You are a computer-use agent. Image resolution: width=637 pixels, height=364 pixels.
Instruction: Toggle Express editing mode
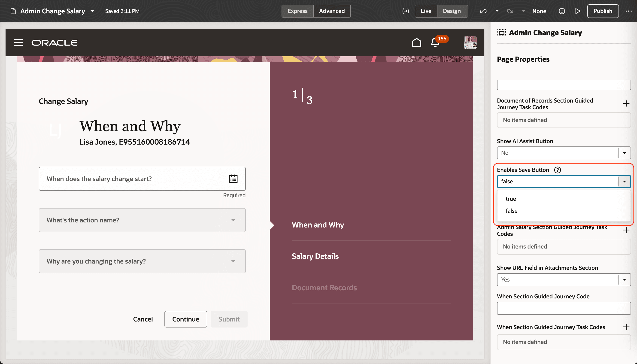click(297, 11)
